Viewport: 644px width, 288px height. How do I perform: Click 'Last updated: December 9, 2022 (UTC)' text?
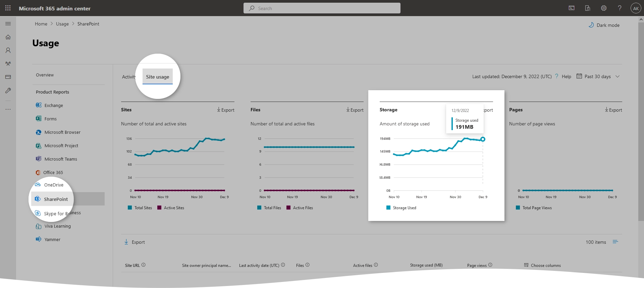click(x=512, y=76)
